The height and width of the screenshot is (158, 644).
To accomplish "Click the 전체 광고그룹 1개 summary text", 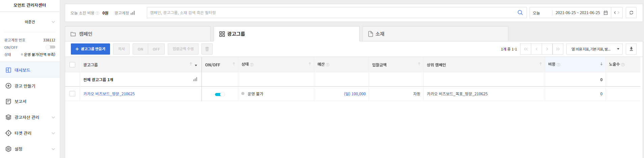I will click(98, 80).
